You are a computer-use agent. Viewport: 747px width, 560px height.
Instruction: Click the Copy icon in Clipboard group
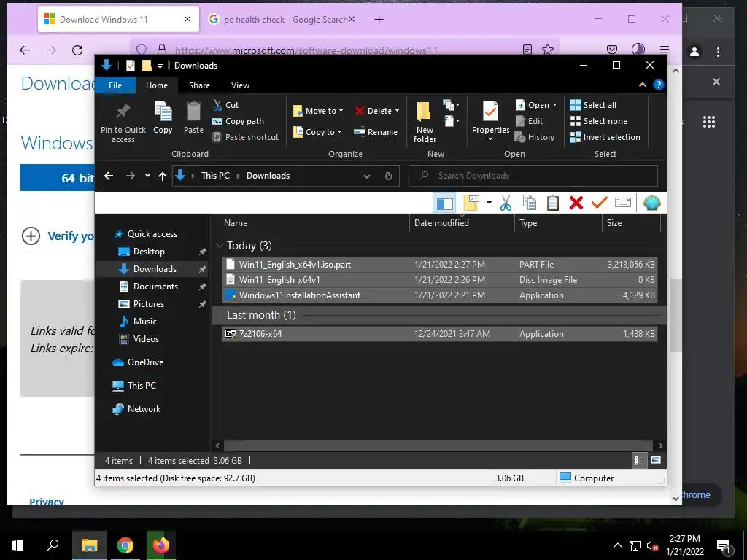tap(163, 112)
